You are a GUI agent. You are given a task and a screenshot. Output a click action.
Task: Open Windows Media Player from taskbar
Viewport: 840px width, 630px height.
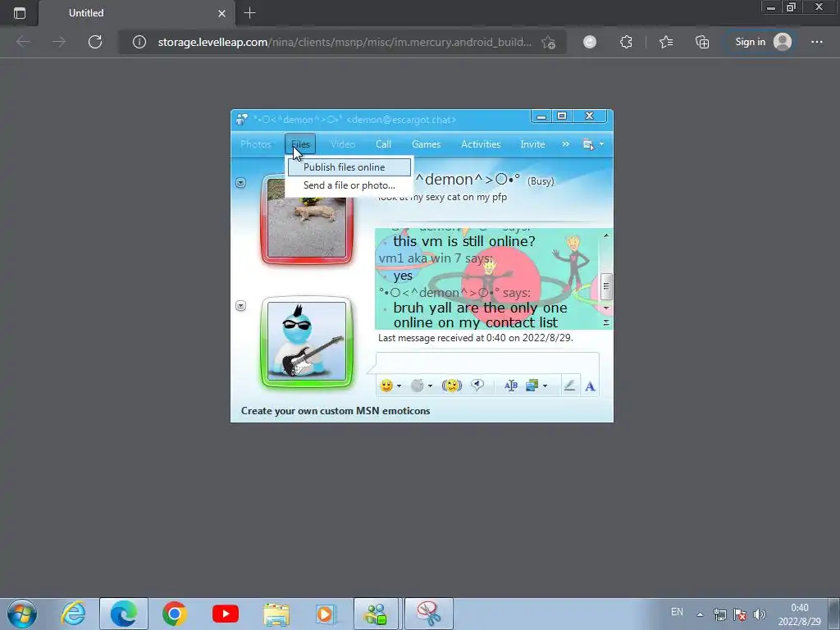pos(326,614)
